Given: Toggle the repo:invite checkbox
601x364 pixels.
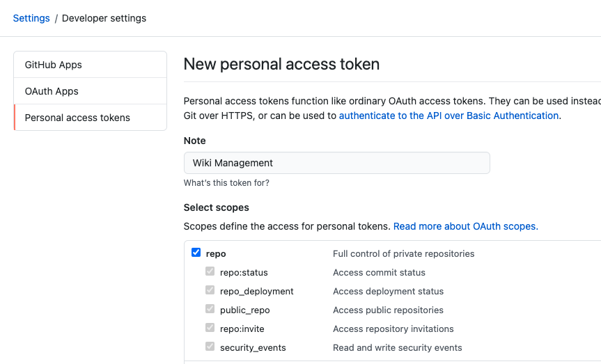Looking at the screenshot, I should pyautogui.click(x=210, y=329).
